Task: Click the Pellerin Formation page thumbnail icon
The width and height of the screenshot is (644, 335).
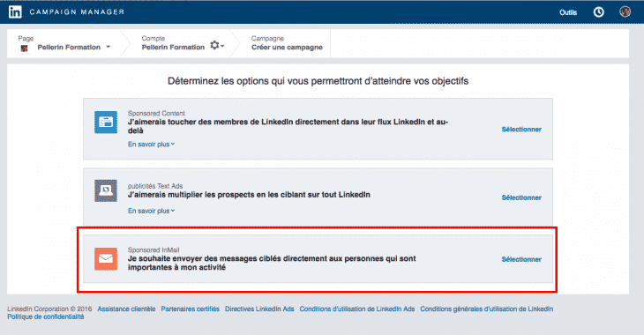Action: [24, 48]
